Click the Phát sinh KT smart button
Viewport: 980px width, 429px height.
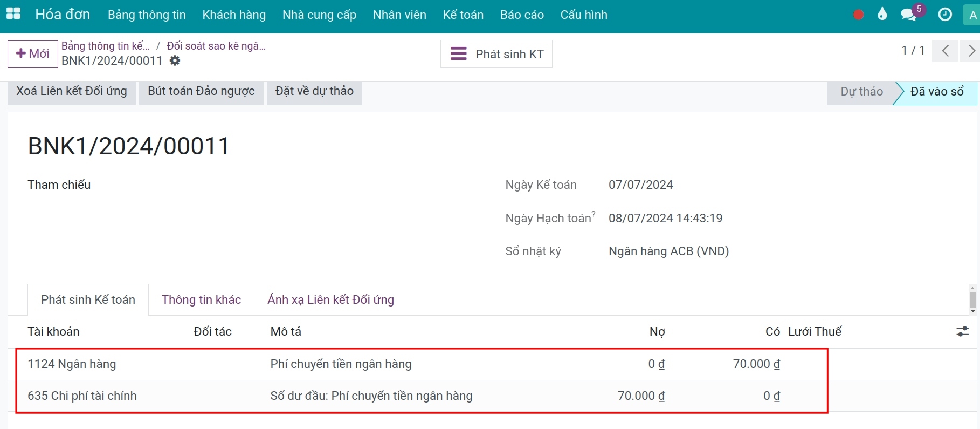496,54
